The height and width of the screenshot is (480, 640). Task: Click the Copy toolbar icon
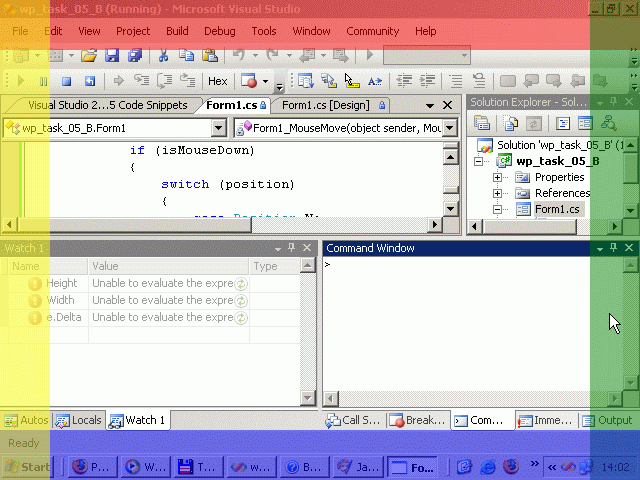[x=187, y=55]
